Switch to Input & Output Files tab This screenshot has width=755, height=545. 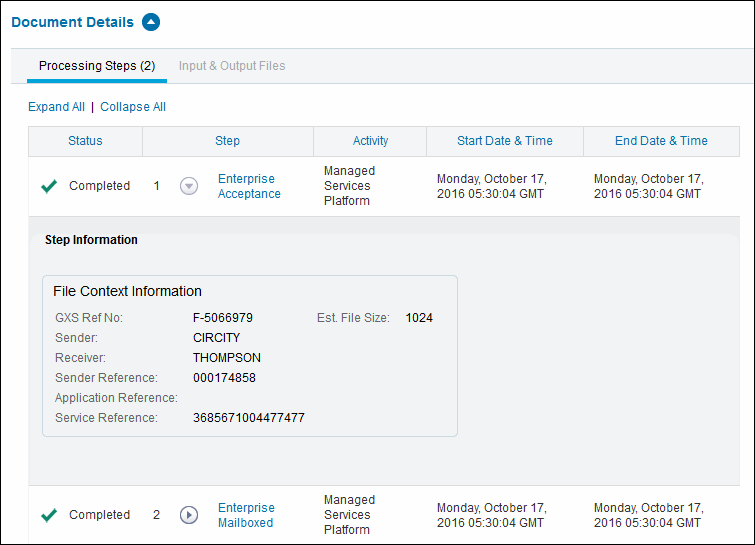(232, 66)
